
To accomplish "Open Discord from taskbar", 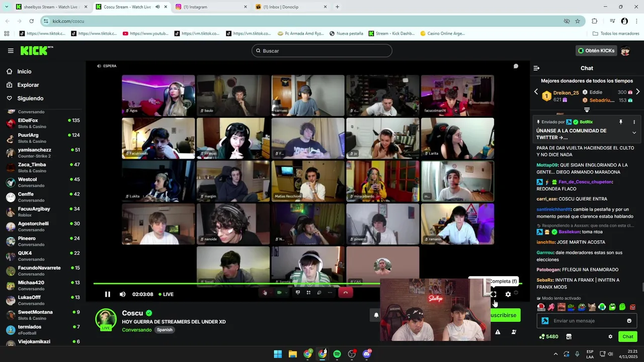I will click(x=367, y=354).
